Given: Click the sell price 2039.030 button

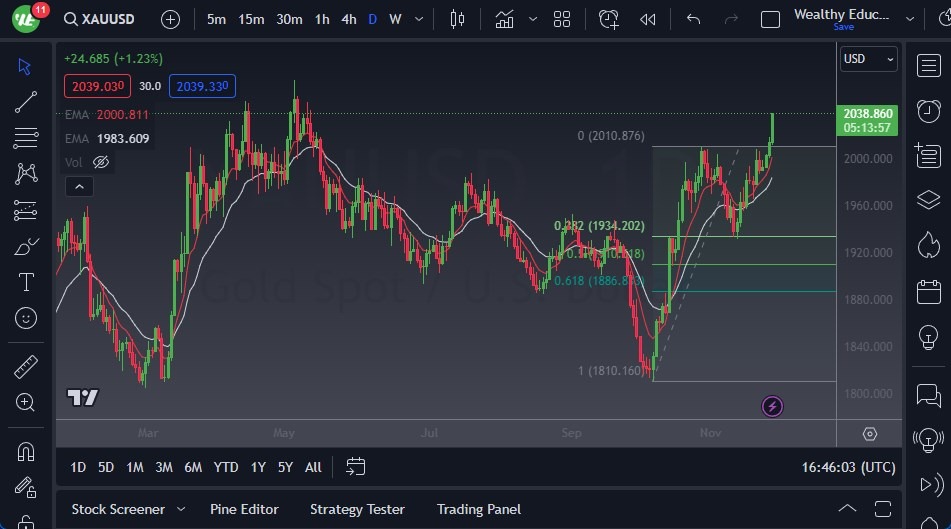Looking at the screenshot, I should pyautogui.click(x=98, y=86).
